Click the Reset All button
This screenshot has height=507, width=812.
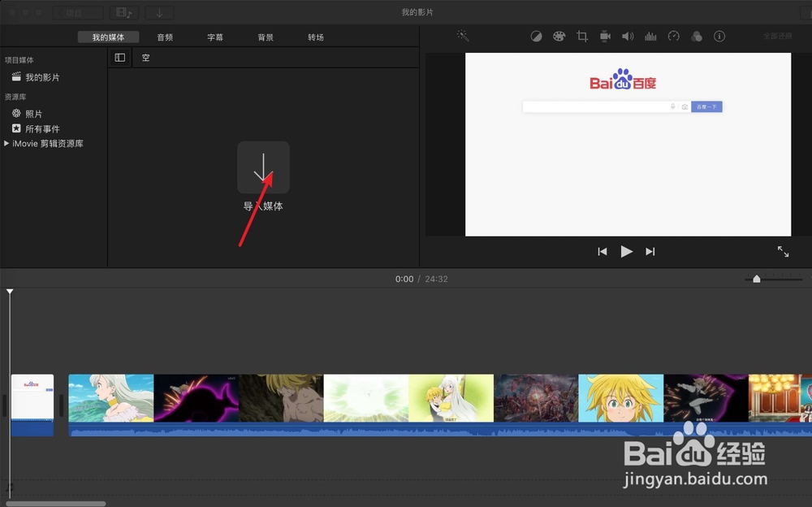click(778, 37)
